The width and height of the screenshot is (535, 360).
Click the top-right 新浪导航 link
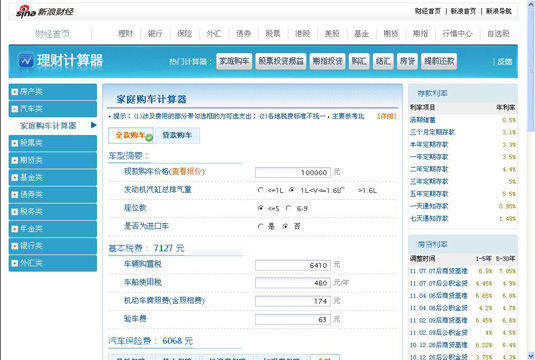coord(499,11)
